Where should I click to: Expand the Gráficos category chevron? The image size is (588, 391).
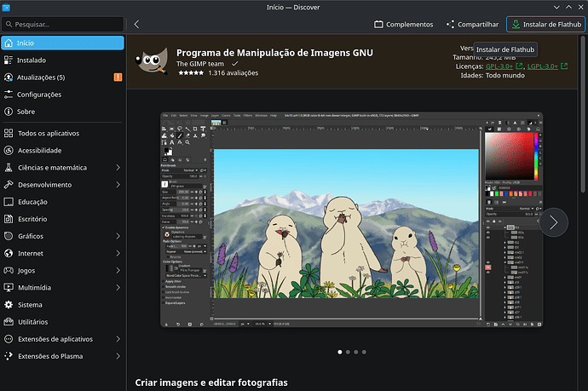118,236
